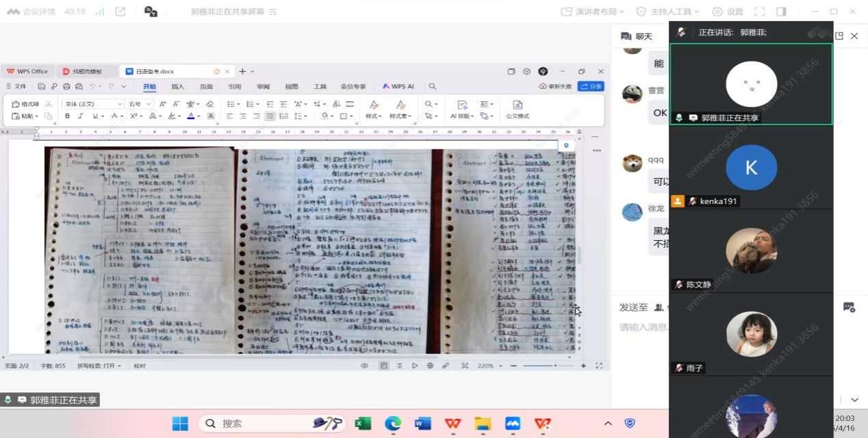This screenshot has height=438, width=868.
Task: Open the 视图 ribbon tab
Action: (x=292, y=87)
